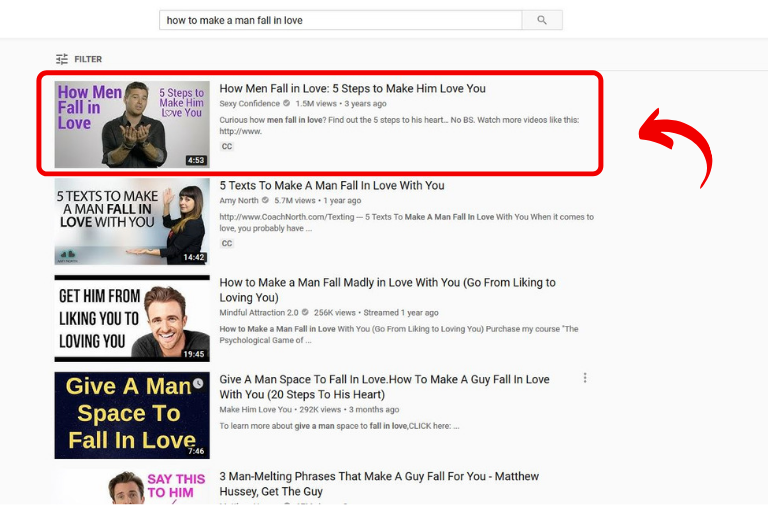
Task: Click the '5.7M views' text
Action: 295,200
